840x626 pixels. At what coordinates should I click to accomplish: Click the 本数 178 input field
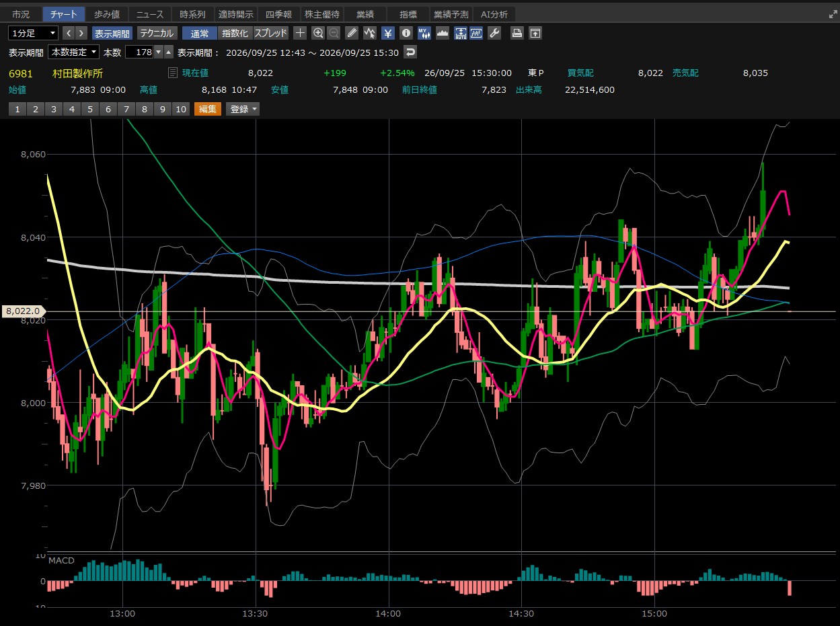[139, 52]
